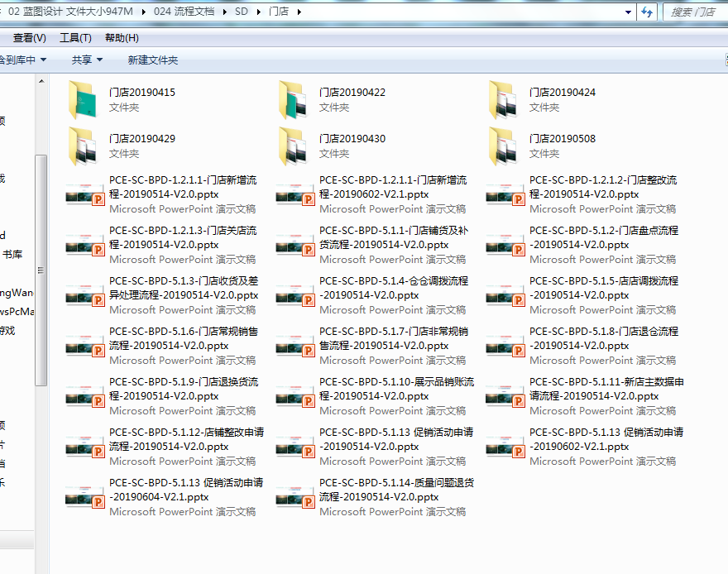Select 5.1.13 促销活动申请 20190604-V2.1 file
The width and height of the screenshot is (728, 574).
(x=186, y=490)
